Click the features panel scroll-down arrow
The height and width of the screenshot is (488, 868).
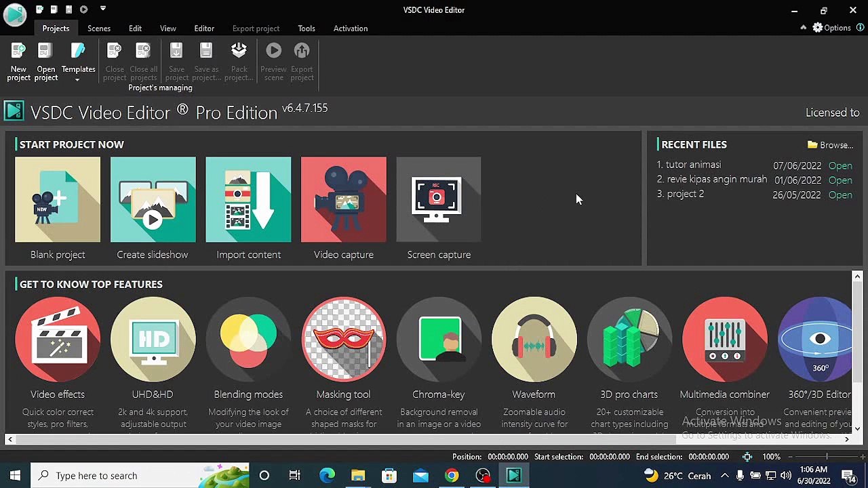click(x=857, y=428)
